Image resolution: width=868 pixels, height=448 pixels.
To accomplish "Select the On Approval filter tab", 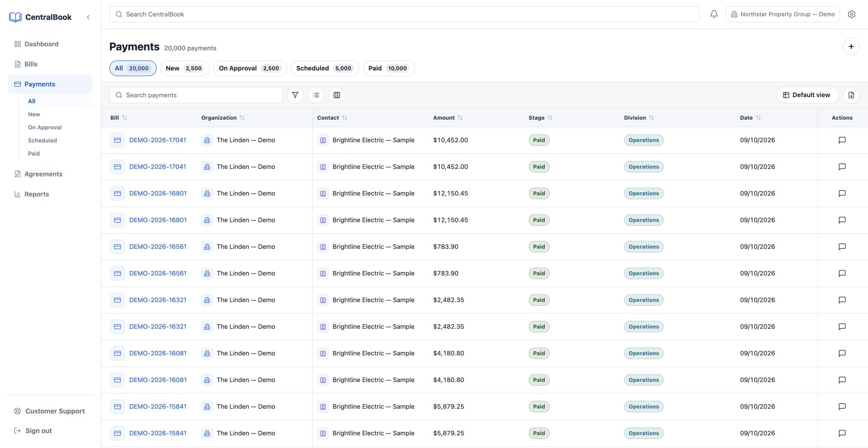I will 250,68.
